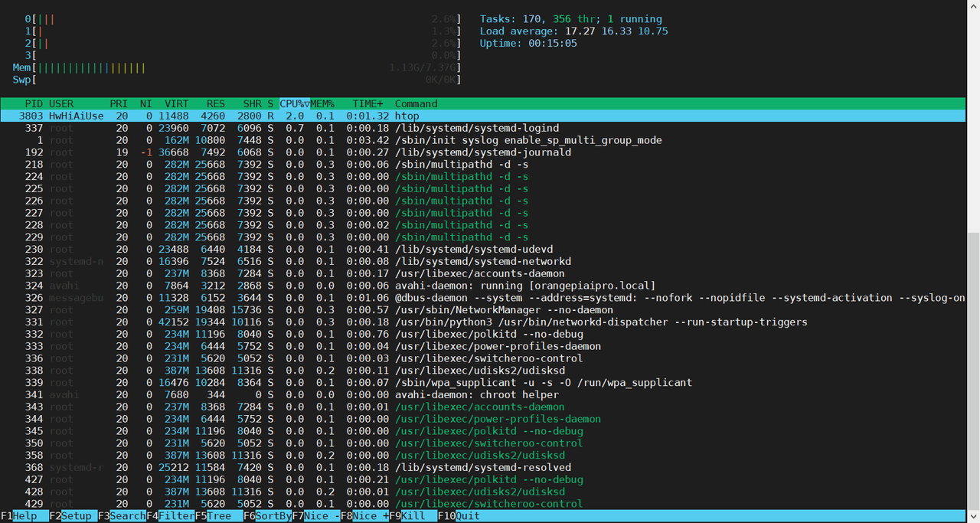Image resolution: width=980 pixels, height=523 pixels.
Task: Click the Command column header
Action: [416, 104]
